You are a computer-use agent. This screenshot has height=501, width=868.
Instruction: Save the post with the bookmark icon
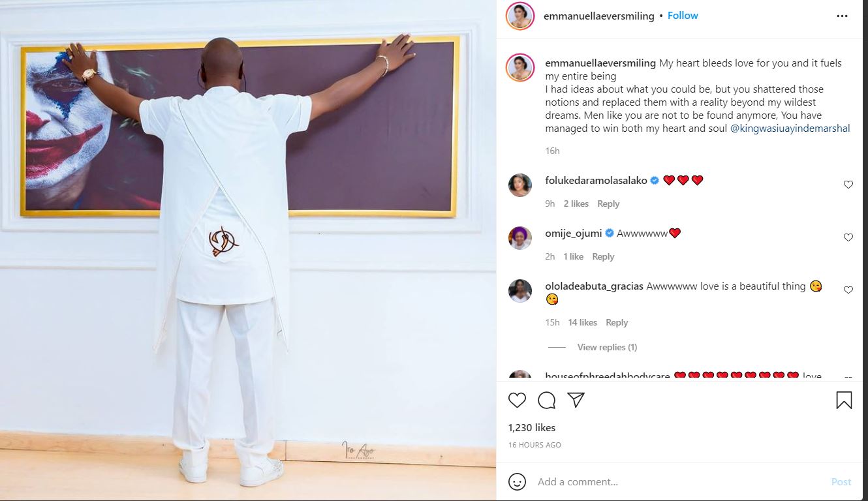click(x=844, y=400)
